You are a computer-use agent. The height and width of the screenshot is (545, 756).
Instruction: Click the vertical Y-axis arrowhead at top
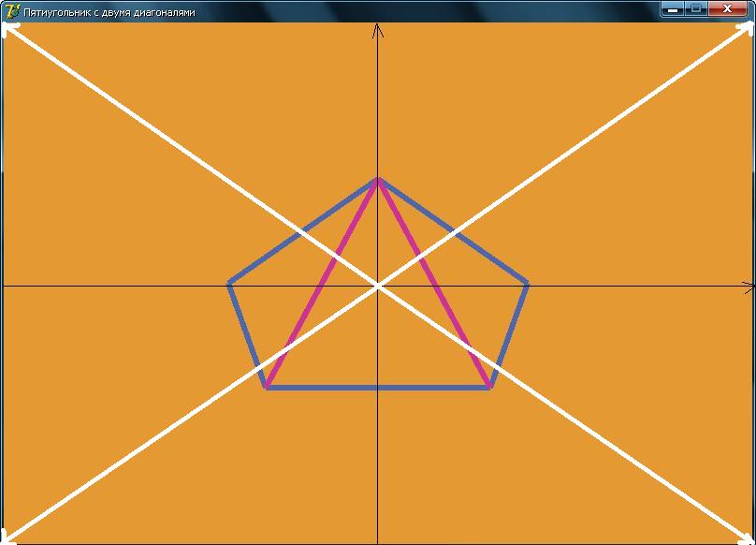[x=377, y=31]
